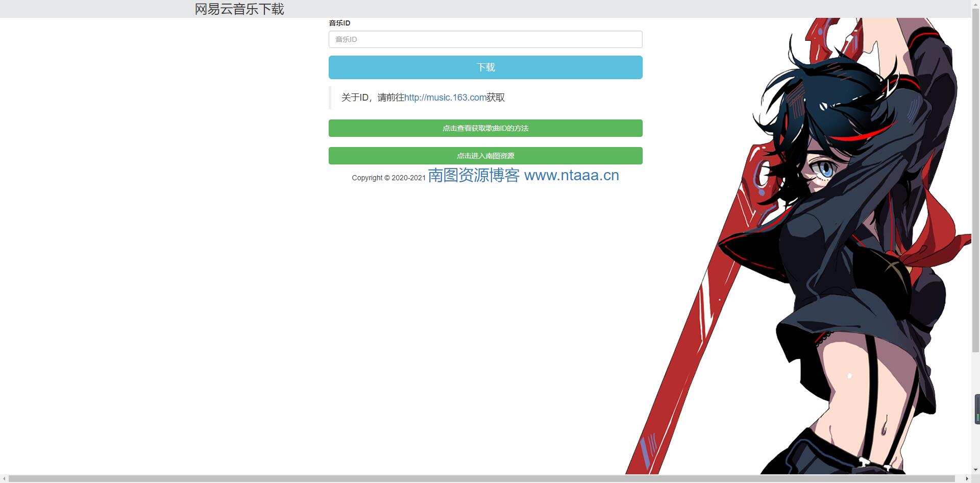980x483 pixels.
Task: Click the 音乐ID field label
Action: 338,23
